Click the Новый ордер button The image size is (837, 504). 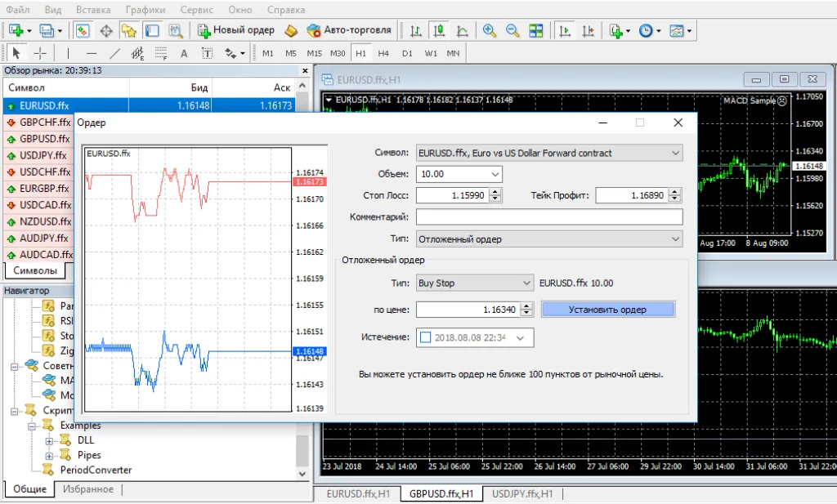click(236, 30)
